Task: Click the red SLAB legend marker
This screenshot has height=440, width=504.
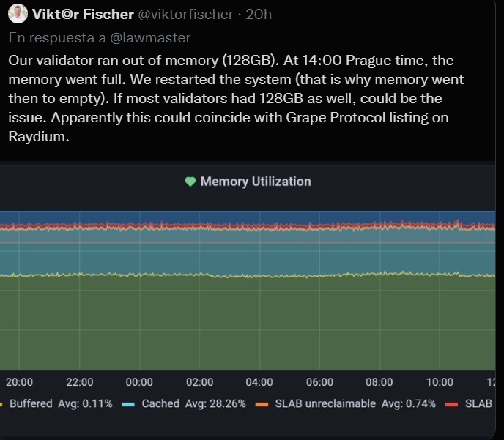Action: point(451,403)
